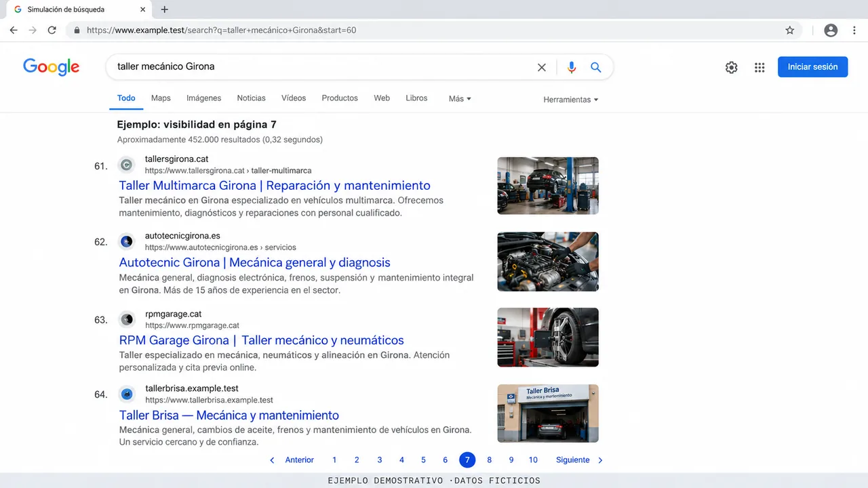Open the browser profile avatar
Screen dimensions: 868x488
point(831,30)
